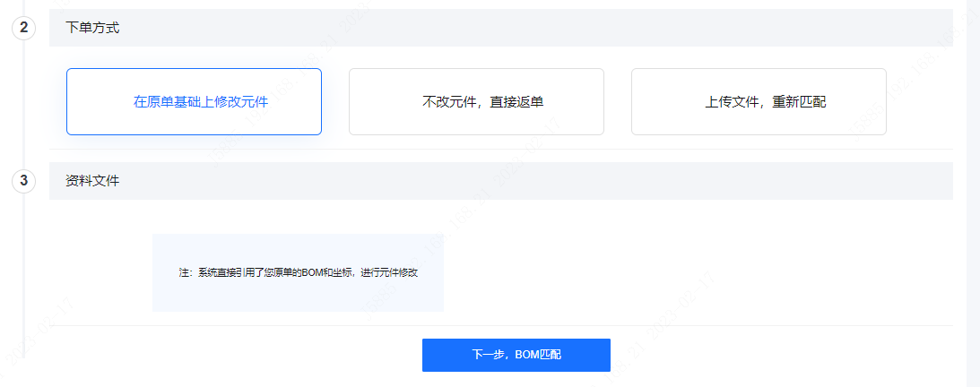Click the blue 在原单基础上修改元件 text
The width and height of the screenshot is (980, 387).
201,102
